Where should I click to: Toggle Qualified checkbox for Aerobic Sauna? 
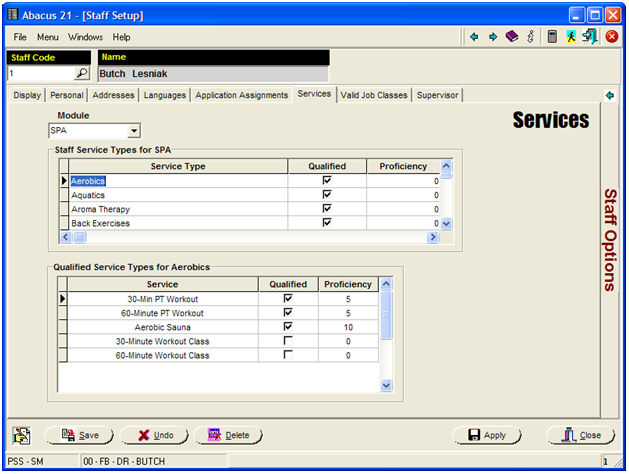[288, 327]
